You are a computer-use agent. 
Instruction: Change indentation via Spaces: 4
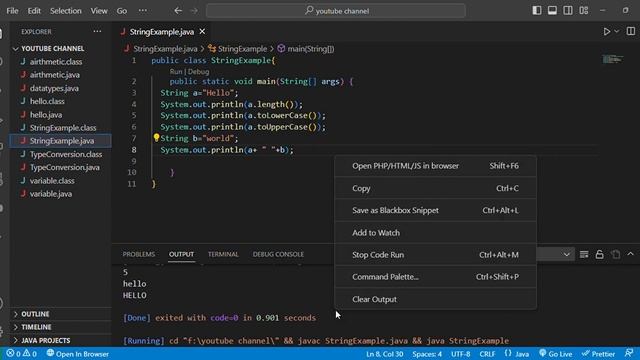pyautogui.click(x=427, y=354)
